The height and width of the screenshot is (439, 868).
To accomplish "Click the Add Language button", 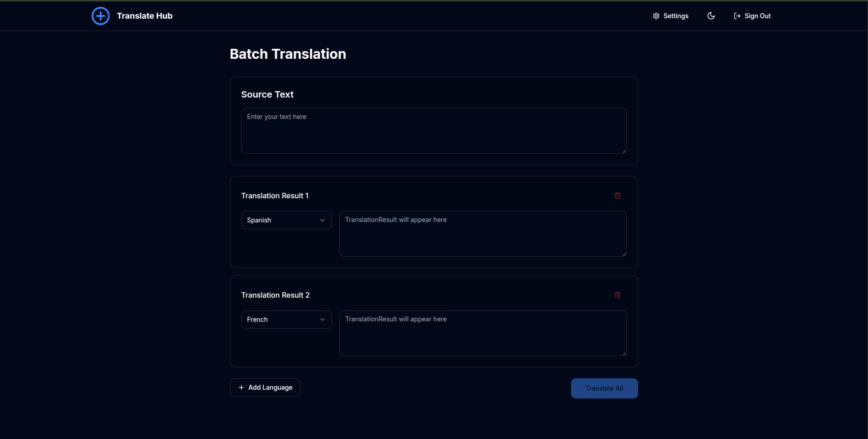I will tap(265, 387).
